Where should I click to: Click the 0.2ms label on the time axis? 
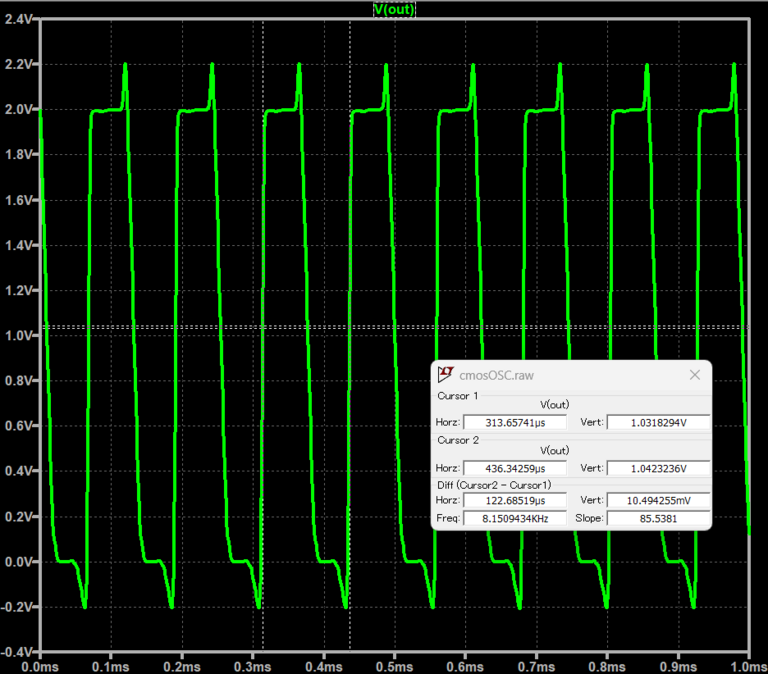[181, 665]
